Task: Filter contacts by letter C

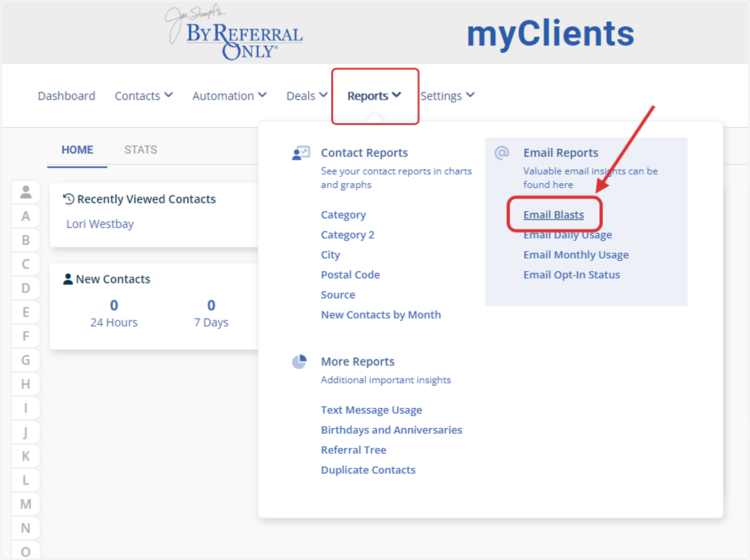Action: (26, 264)
